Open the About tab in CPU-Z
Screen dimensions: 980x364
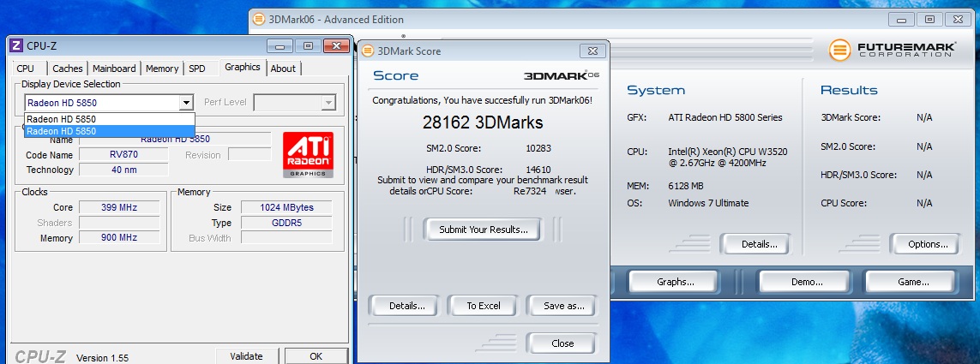point(283,69)
